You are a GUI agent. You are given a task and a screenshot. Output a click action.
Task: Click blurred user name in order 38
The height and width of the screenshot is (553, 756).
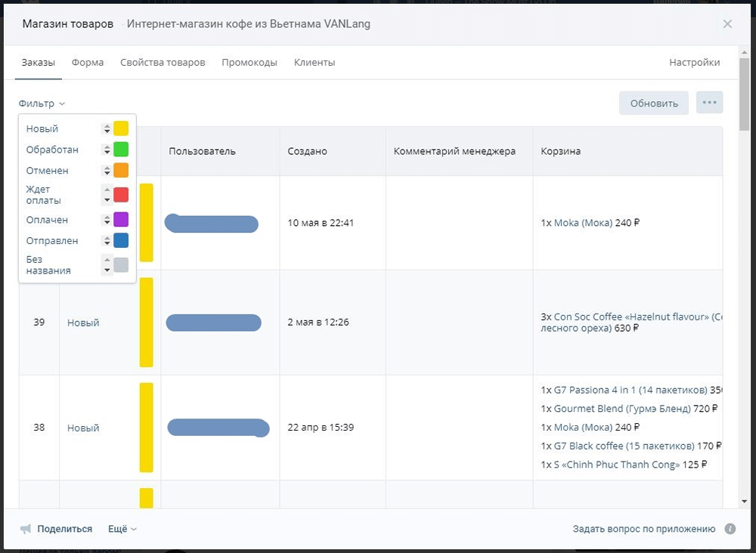pyautogui.click(x=218, y=428)
